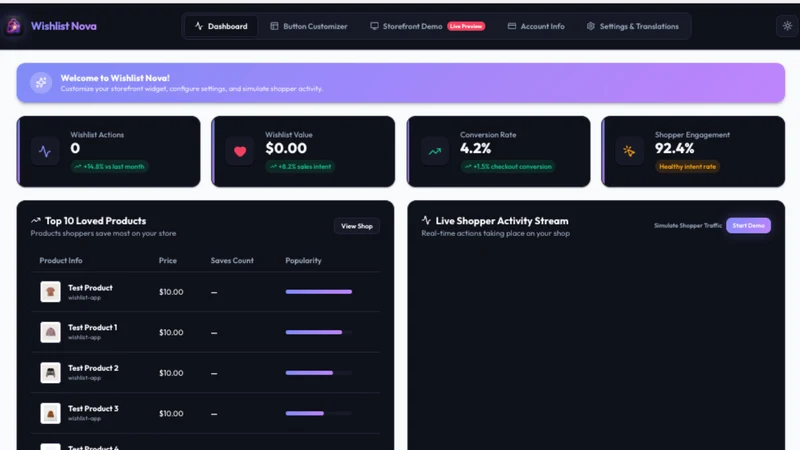
Task: Click the Popularity column header
Action: 304,260
